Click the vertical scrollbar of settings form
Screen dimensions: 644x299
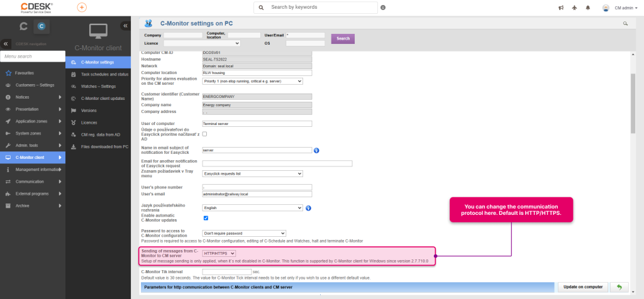633,104
